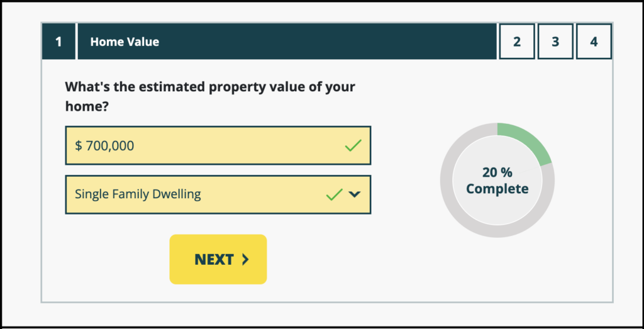This screenshot has width=644, height=329.
Task: Click the dollar sign in the value field
Action: click(x=79, y=146)
